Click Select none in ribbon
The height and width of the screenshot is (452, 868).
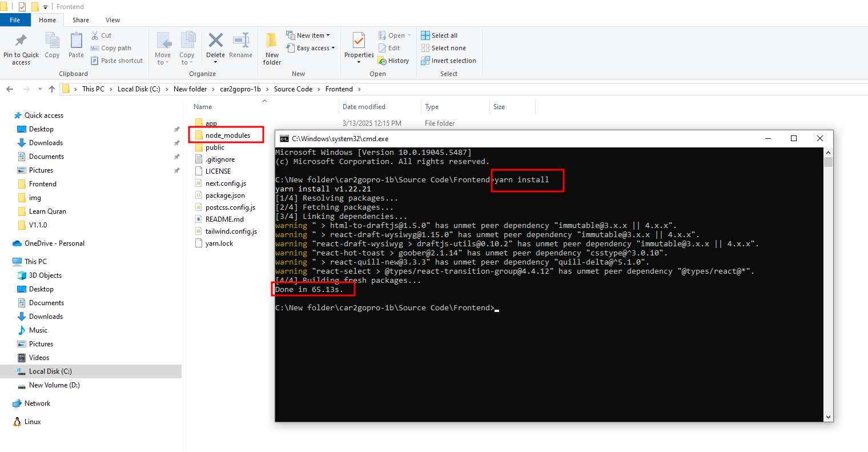point(443,48)
